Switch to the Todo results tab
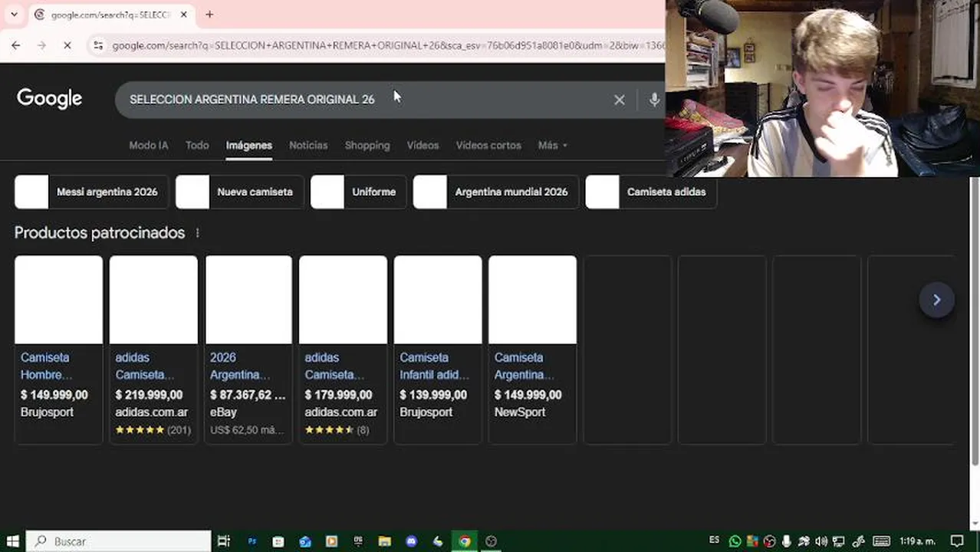 point(197,145)
